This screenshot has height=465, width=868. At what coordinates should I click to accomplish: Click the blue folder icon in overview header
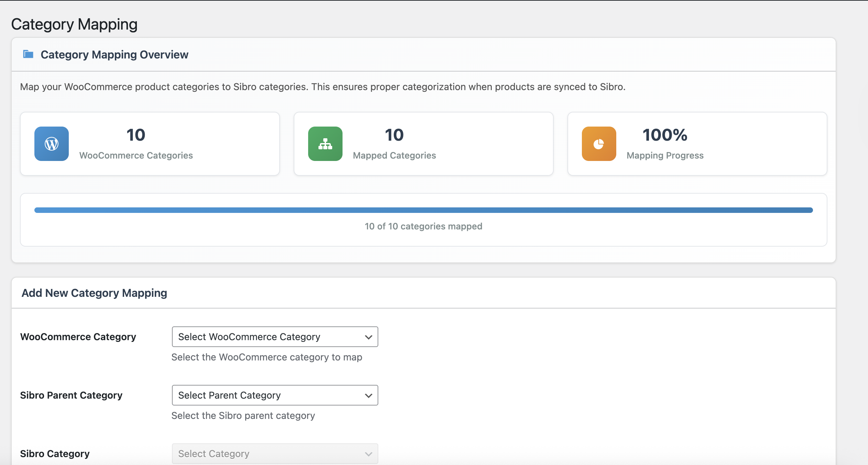28,54
